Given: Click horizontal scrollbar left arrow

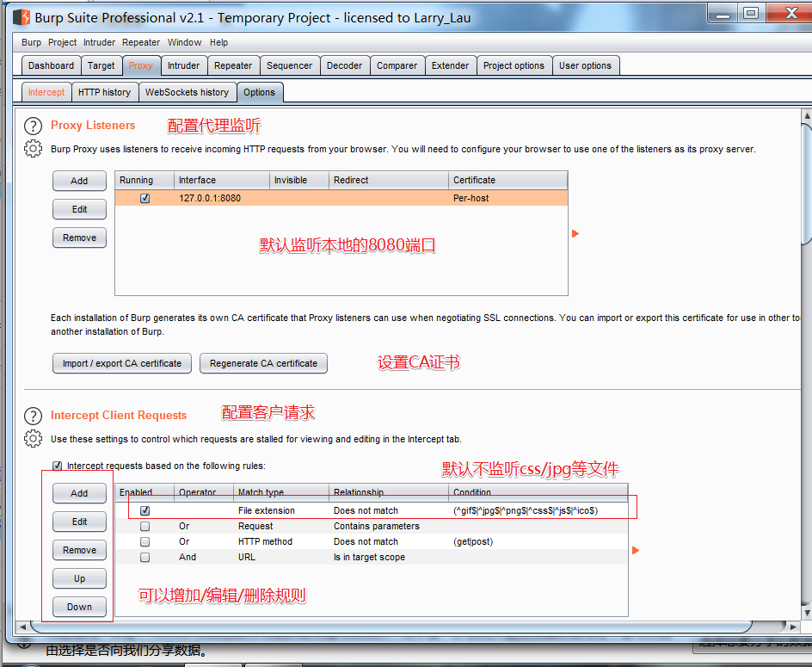Looking at the screenshot, I should click(x=22, y=627).
